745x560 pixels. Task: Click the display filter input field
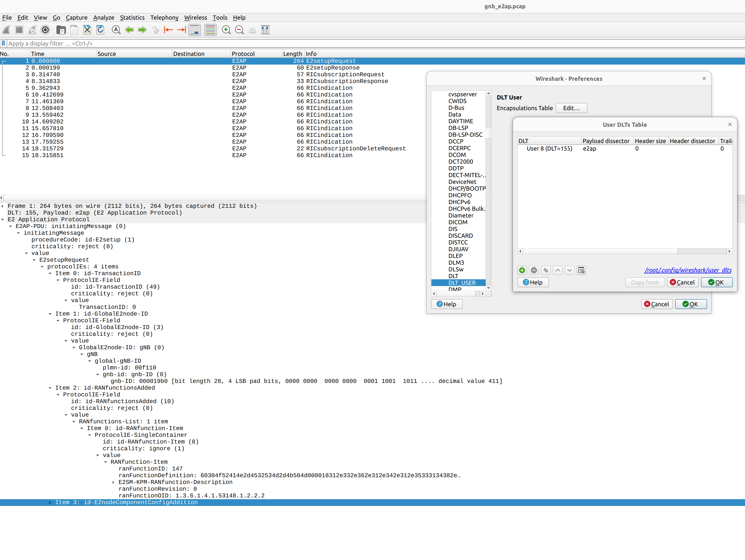(x=202, y=43)
